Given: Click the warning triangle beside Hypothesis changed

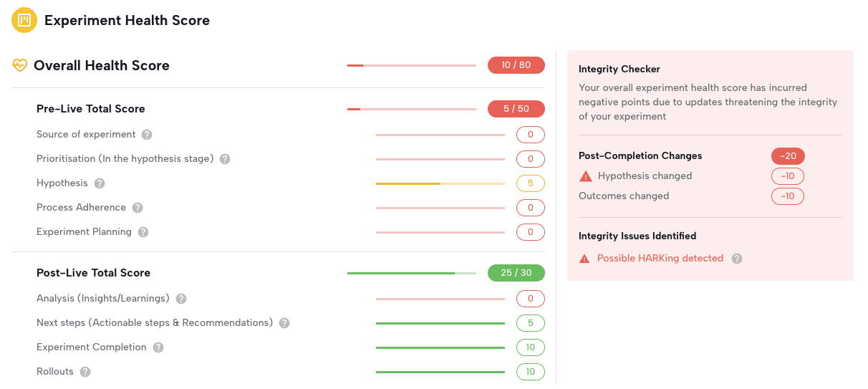Looking at the screenshot, I should [586, 176].
